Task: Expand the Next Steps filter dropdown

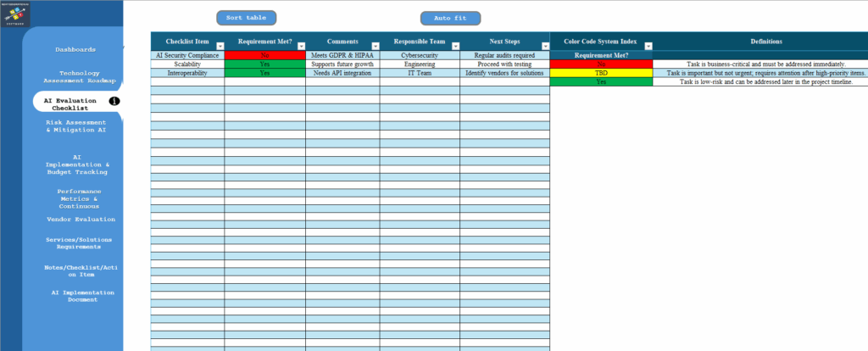Action: point(544,46)
